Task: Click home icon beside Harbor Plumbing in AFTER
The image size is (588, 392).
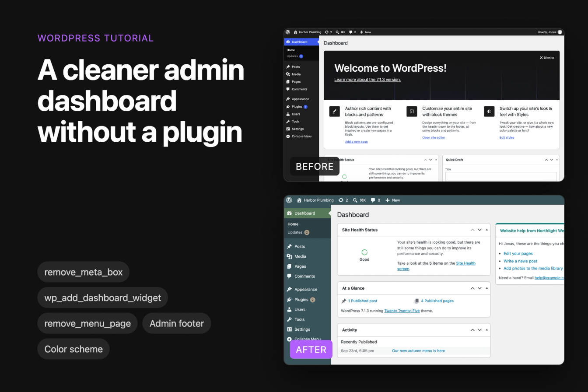Action: pyautogui.click(x=299, y=200)
